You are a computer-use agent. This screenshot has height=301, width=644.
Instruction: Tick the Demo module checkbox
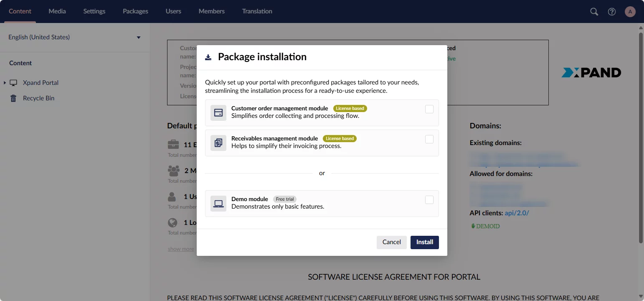click(x=429, y=200)
